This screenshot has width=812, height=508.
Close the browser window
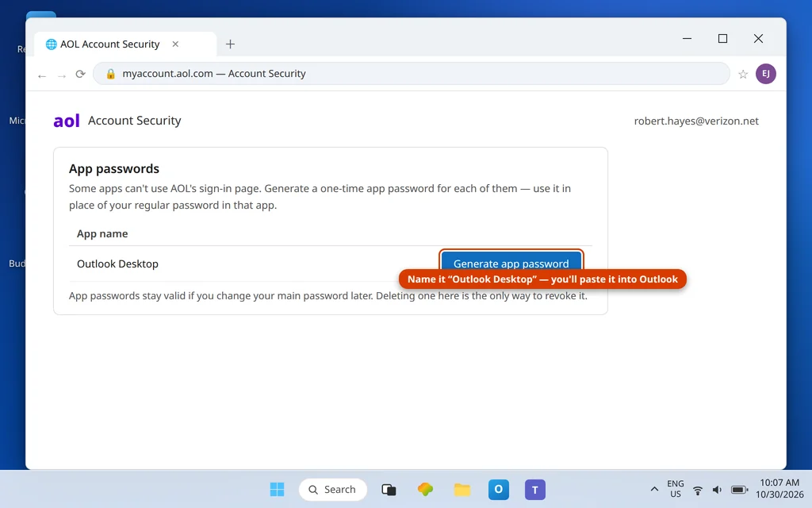pyautogui.click(x=758, y=38)
